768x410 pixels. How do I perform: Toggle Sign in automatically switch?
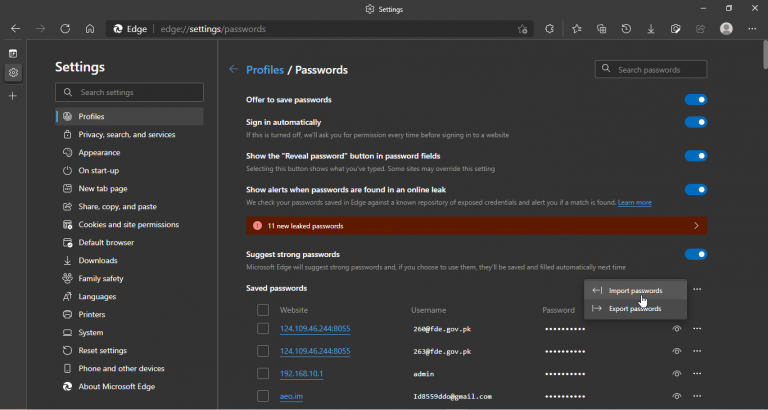pos(696,122)
